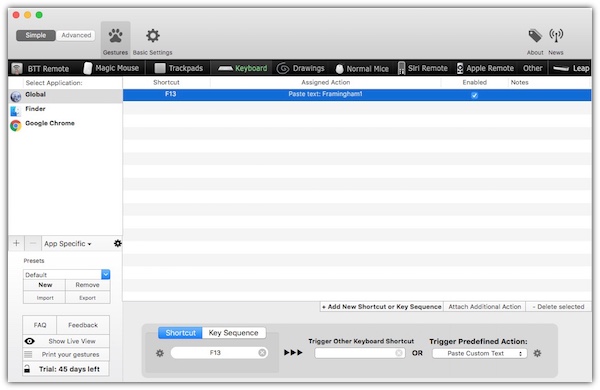Click Delete selected
This screenshot has height=390, width=600.
click(558, 307)
